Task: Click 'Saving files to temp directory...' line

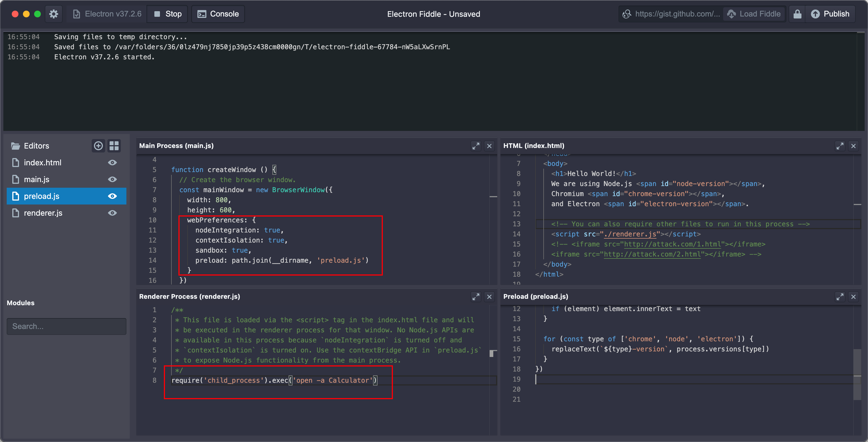Action: pos(120,37)
